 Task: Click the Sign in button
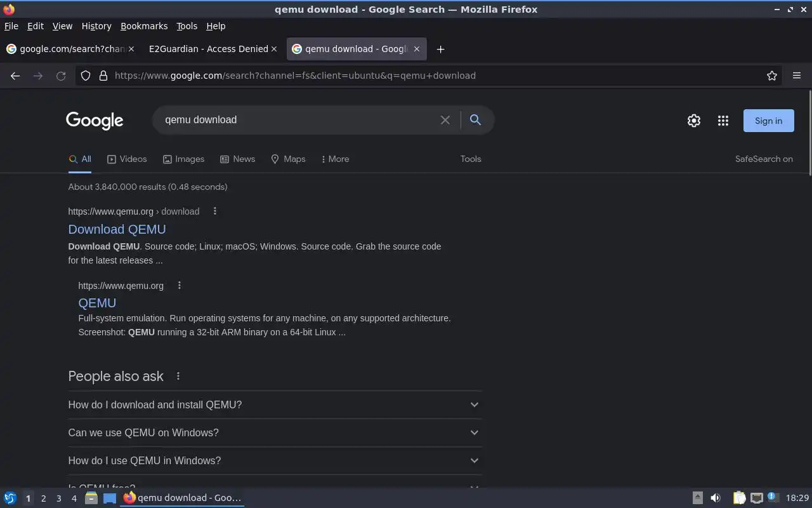[768, 121]
